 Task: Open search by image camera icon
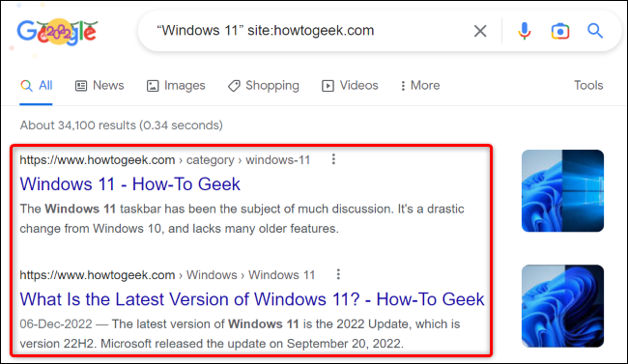(x=560, y=31)
